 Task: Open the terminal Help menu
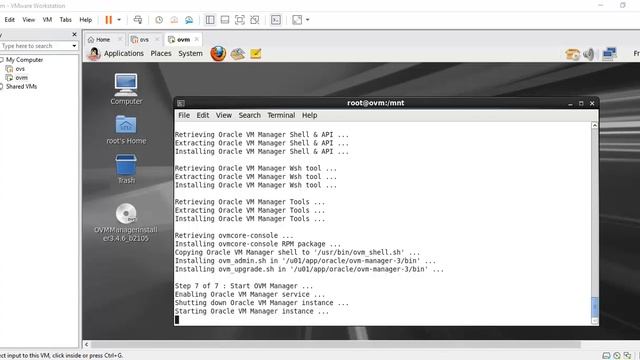[309, 115]
